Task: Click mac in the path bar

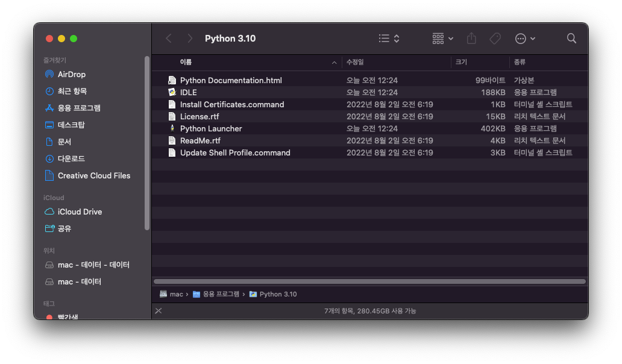Action: (171, 294)
